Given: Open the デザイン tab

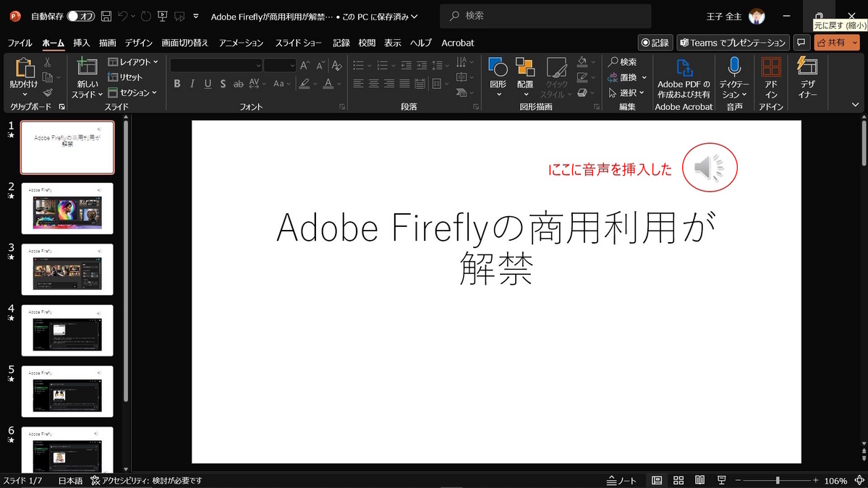Looking at the screenshot, I should coord(139,43).
